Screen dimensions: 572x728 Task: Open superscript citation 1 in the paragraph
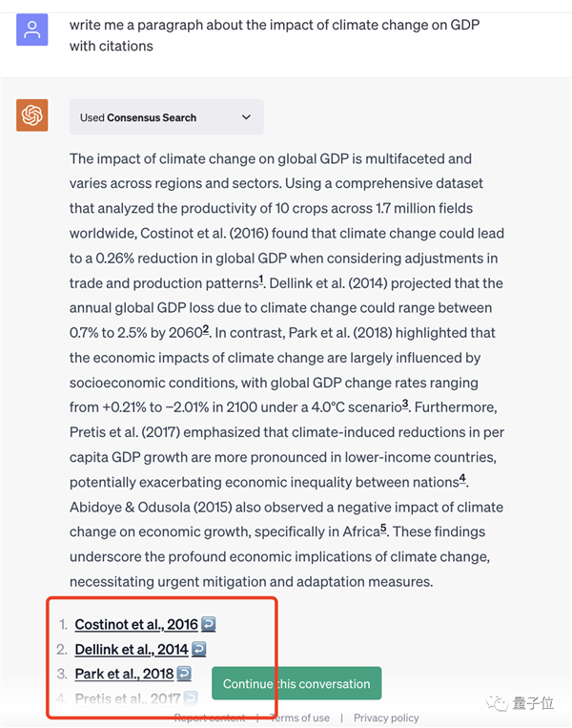(260, 280)
